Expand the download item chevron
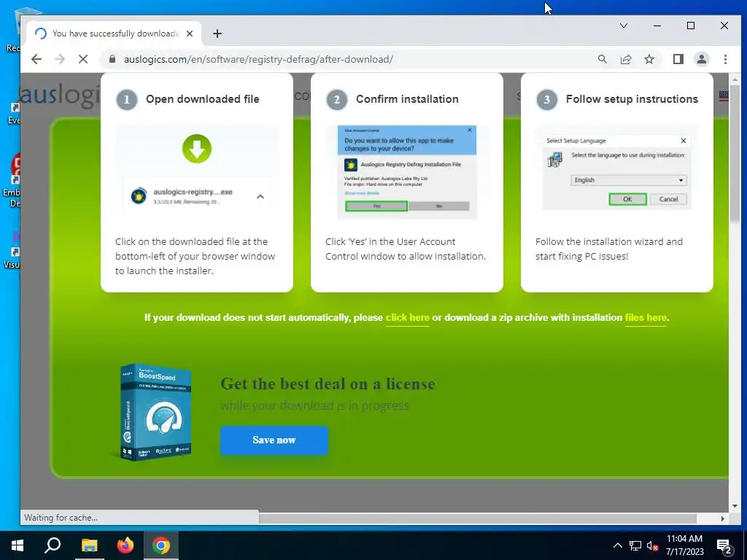747x560 pixels. [260, 196]
